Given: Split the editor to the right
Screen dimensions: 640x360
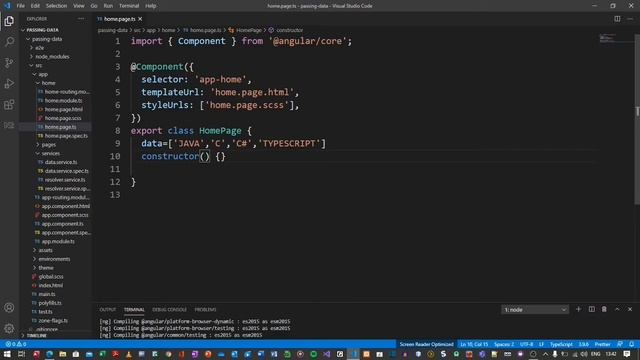Looking at the screenshot, I should tap(617, 19).
